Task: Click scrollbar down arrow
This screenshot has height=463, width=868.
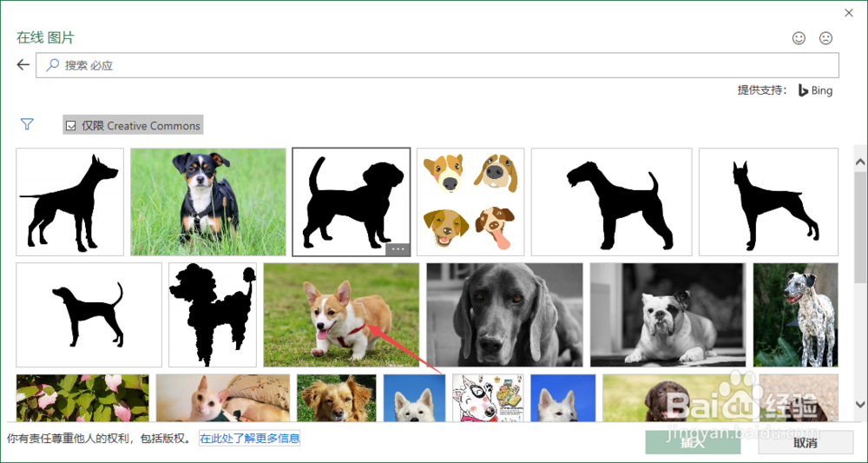Action: (860, 404)
